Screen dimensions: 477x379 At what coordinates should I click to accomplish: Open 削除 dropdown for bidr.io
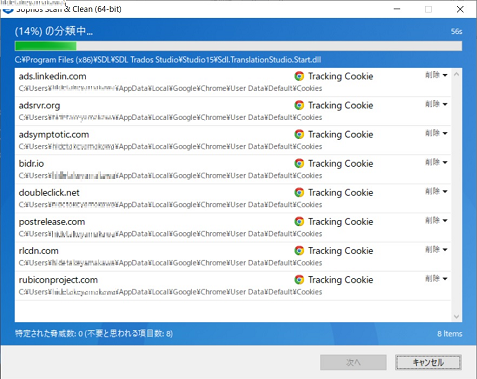click(x=436, y=162)
